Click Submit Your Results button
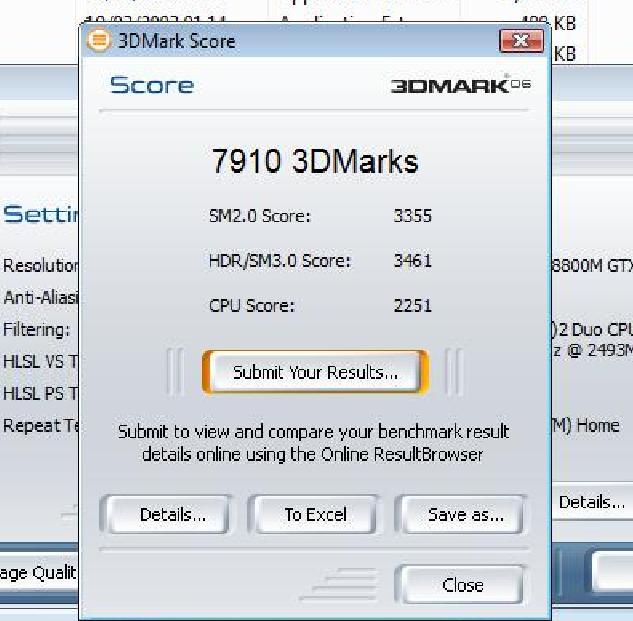Viewport: 633px width, 621px height. (315, 372)
